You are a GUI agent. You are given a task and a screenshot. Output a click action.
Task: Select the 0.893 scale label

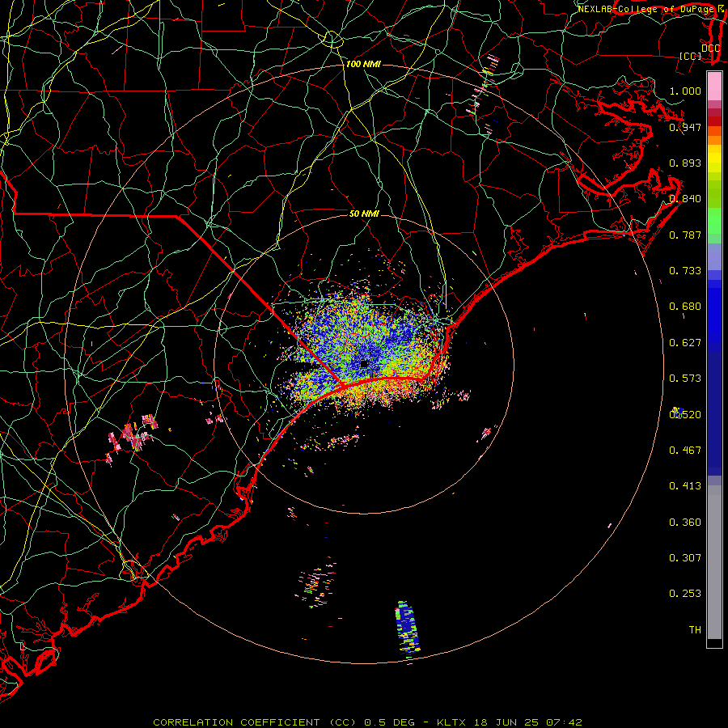(x=685, y=163)
